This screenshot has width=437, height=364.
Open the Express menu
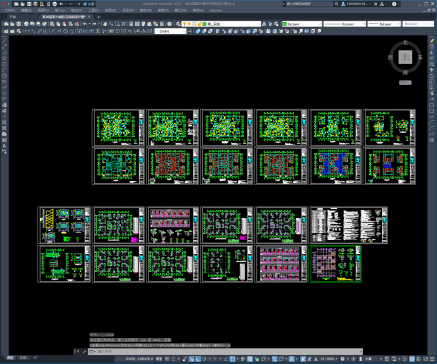pos(216,10)
